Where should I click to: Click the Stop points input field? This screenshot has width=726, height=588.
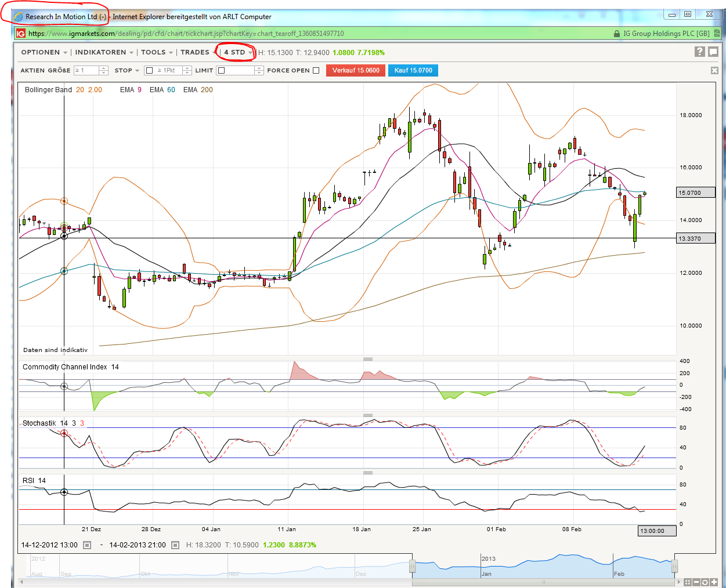[168, 70]
